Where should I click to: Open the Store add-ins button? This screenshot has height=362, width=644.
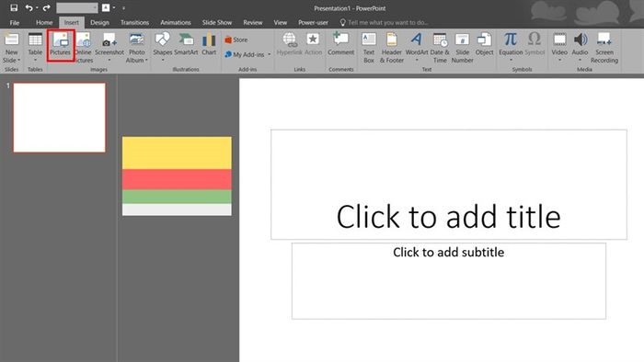(236, 40)
